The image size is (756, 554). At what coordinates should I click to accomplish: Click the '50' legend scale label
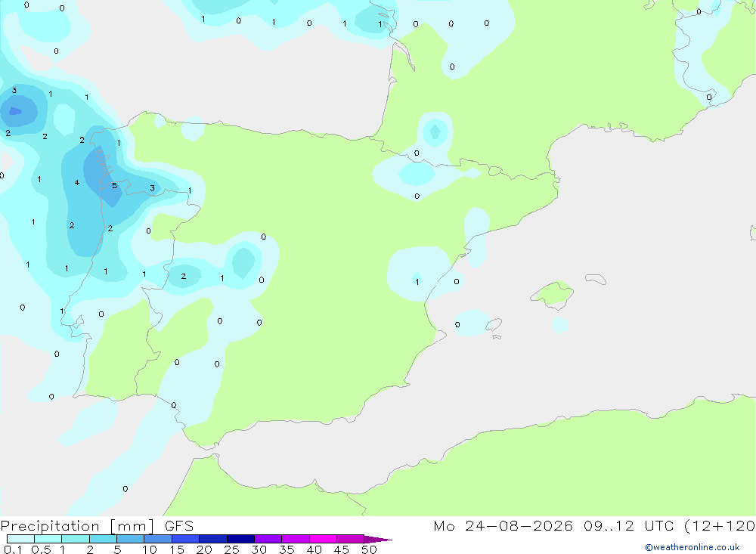370,549
